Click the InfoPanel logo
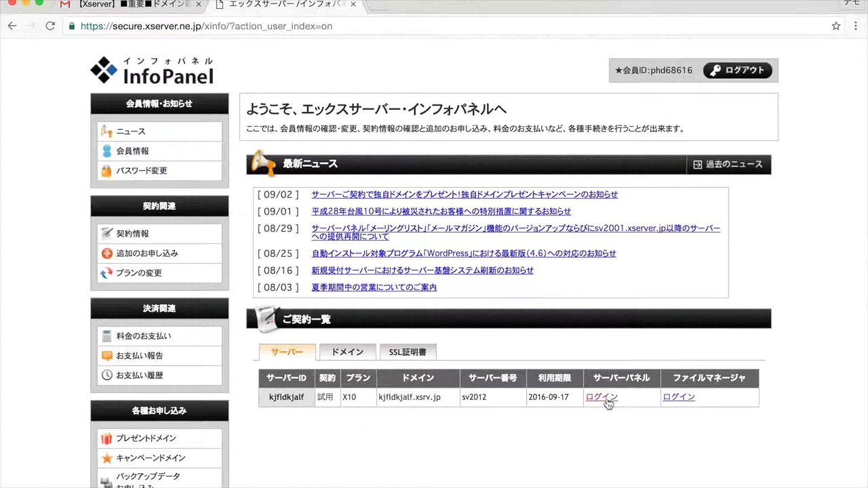Screen dimensions: 868x488 (x=152, y=71)
